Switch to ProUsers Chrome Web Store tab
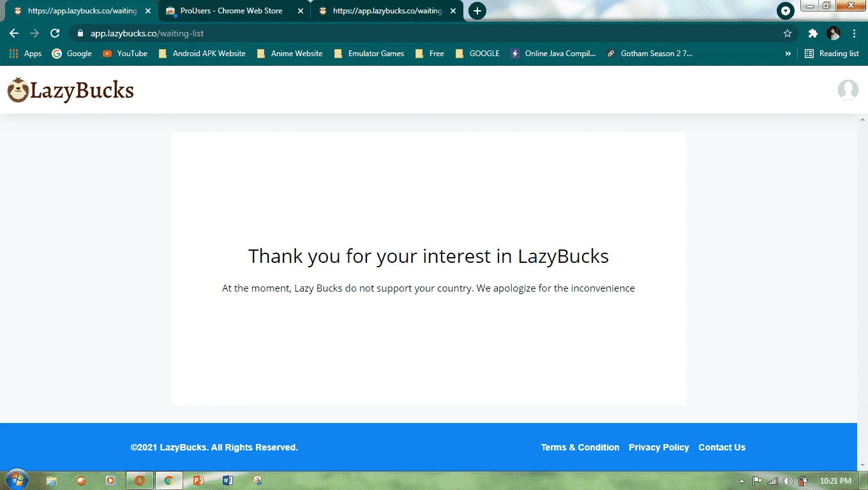The image size is (868, 490). 234,11
